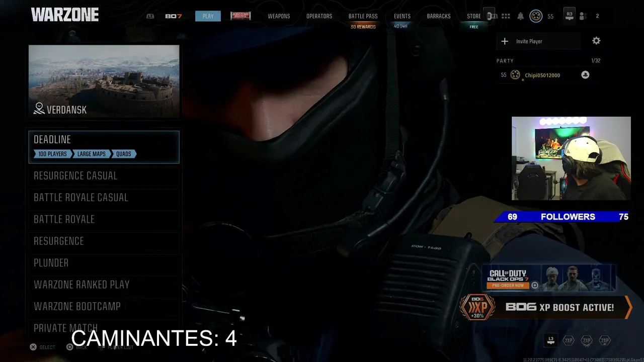Switch to the Operators tab
644x362 pixels.
tap(319, 16)
